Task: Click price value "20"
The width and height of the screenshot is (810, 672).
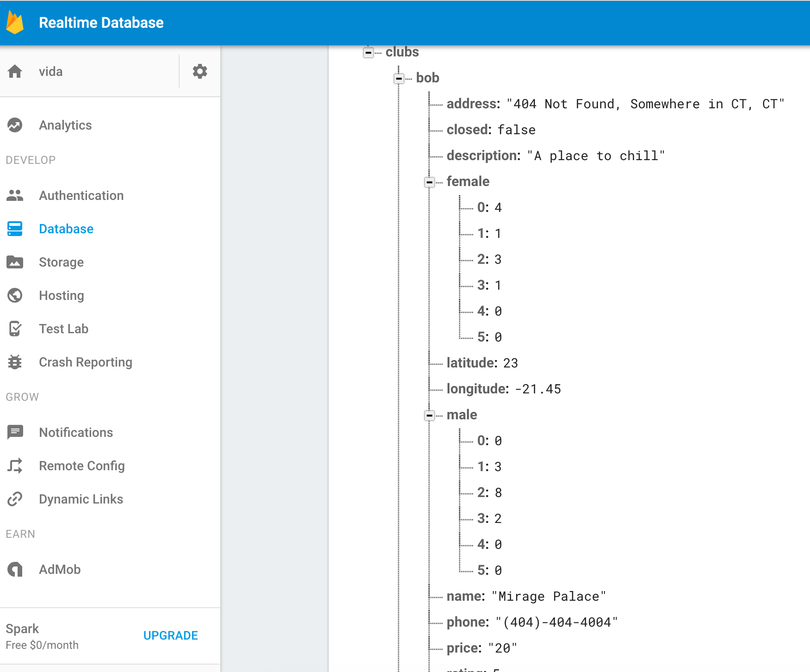Action: (503, 648)
